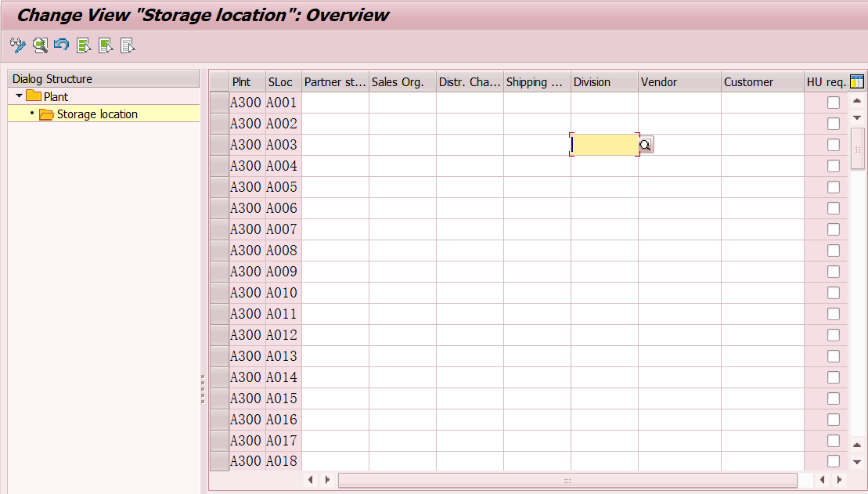Click the Select All entries icon
Screen dimensions: 868x494
(84, 45)
